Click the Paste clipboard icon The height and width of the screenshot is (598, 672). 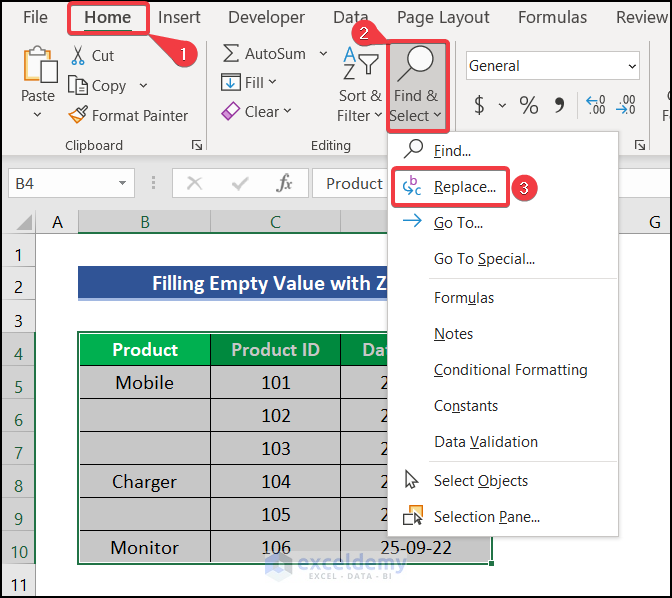pyautogui.click(x=38, y=66)
